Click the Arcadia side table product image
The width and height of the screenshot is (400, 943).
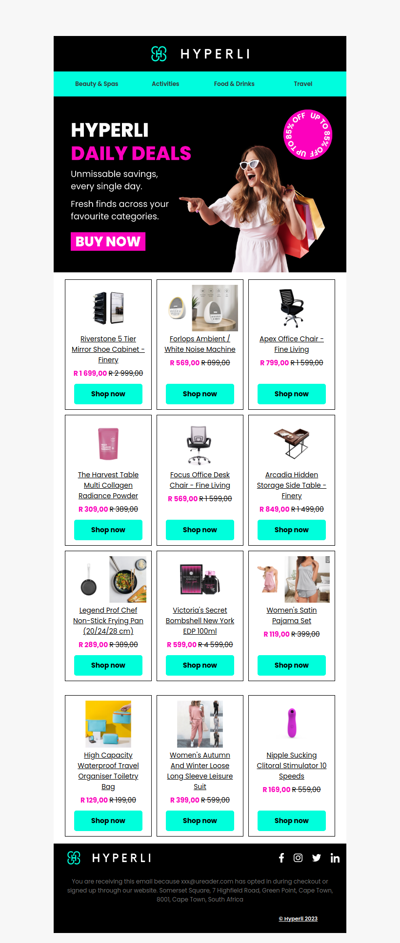(292, 443)
